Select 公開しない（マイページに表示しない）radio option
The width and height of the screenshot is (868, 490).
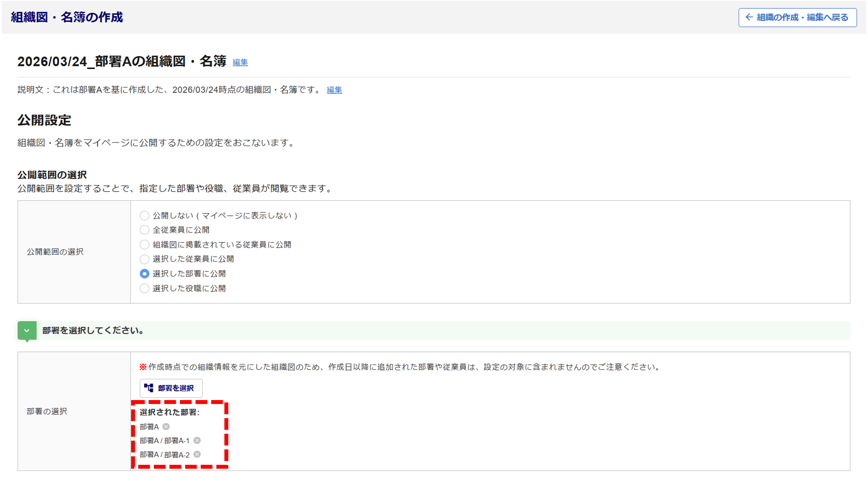(145, 215)
